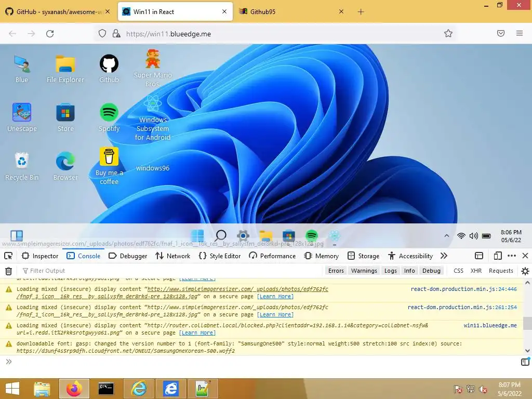Open the Style Editor tab
Image resolution: width=532 pixels, height=399 pixels.
pos(220,256)
